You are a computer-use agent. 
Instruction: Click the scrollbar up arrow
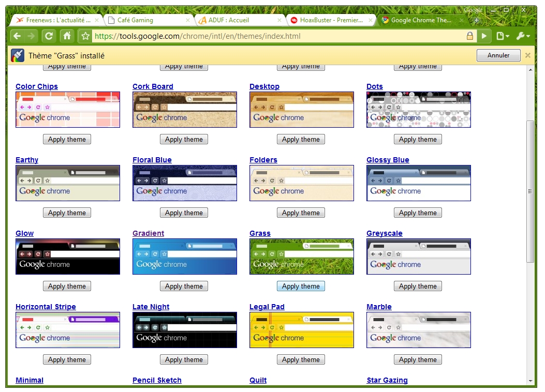coord(531,70)
